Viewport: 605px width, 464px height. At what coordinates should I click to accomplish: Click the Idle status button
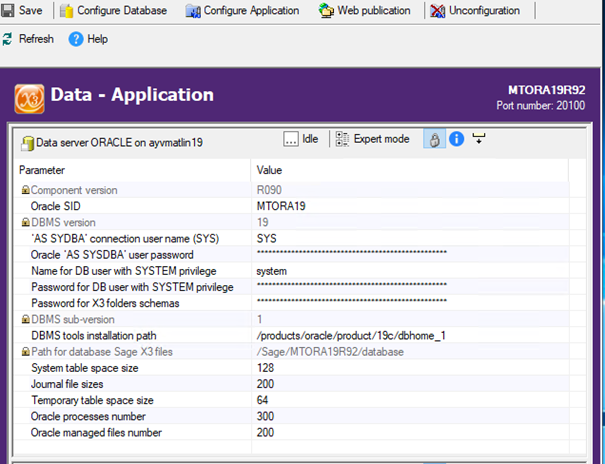pyautogui.click(x=301, y=139)
